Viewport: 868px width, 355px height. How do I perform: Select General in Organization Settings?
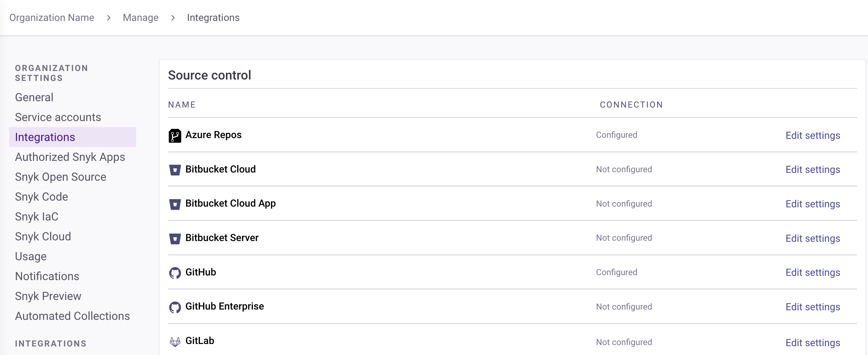(x=34, y=97)
